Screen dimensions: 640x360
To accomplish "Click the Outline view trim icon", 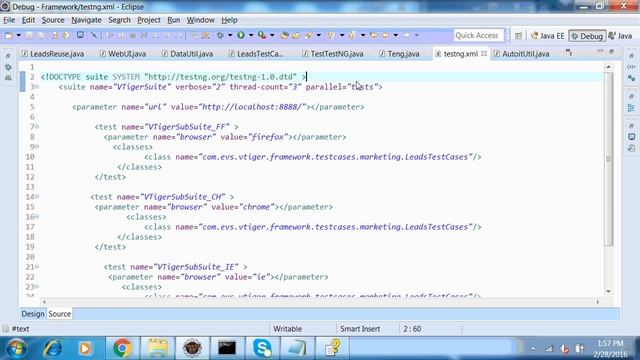I will tap(631, 107).
